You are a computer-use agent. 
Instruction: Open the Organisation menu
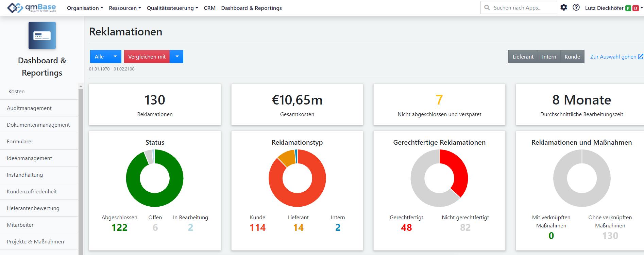[x=85, y=8]
